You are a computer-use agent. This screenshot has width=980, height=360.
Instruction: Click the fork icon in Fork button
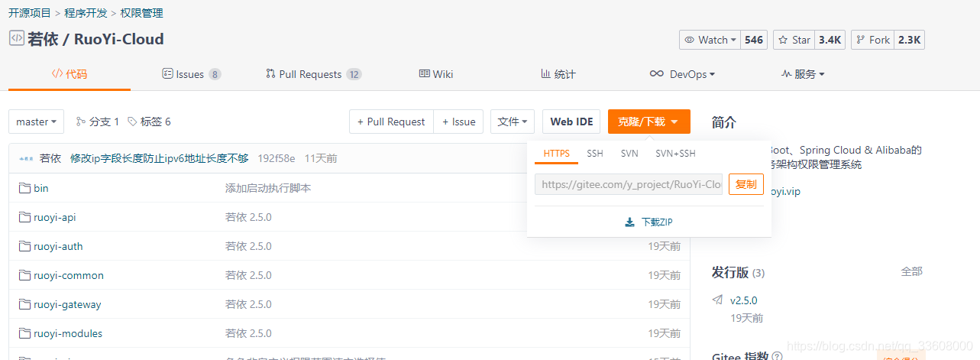pyautogui.click(x=861, y=40)
